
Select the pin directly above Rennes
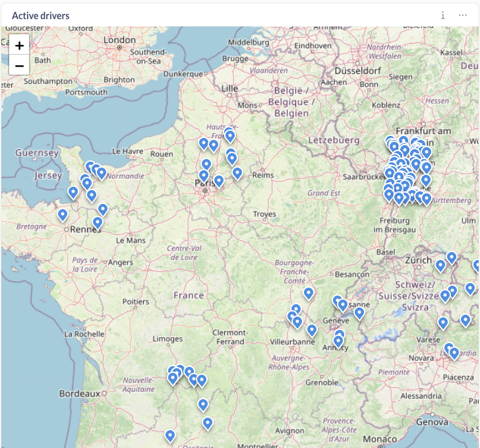(98, 223)
